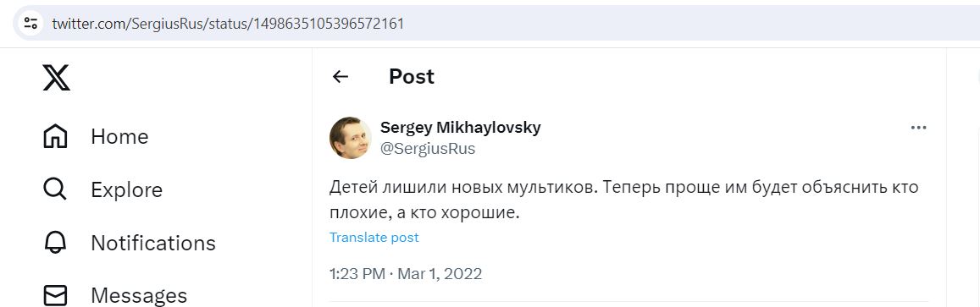980x307 pixels.
Task: Click the Notifications bell icon
Action: point(55,243)
